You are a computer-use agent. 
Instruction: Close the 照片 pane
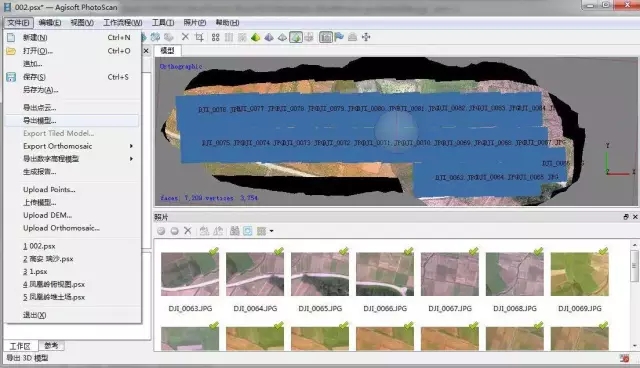(x=635, y=217)
